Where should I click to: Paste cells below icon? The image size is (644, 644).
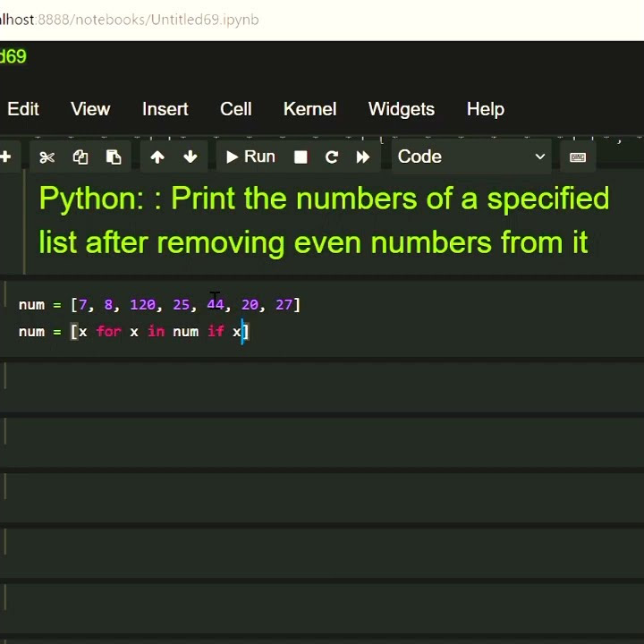114,157
